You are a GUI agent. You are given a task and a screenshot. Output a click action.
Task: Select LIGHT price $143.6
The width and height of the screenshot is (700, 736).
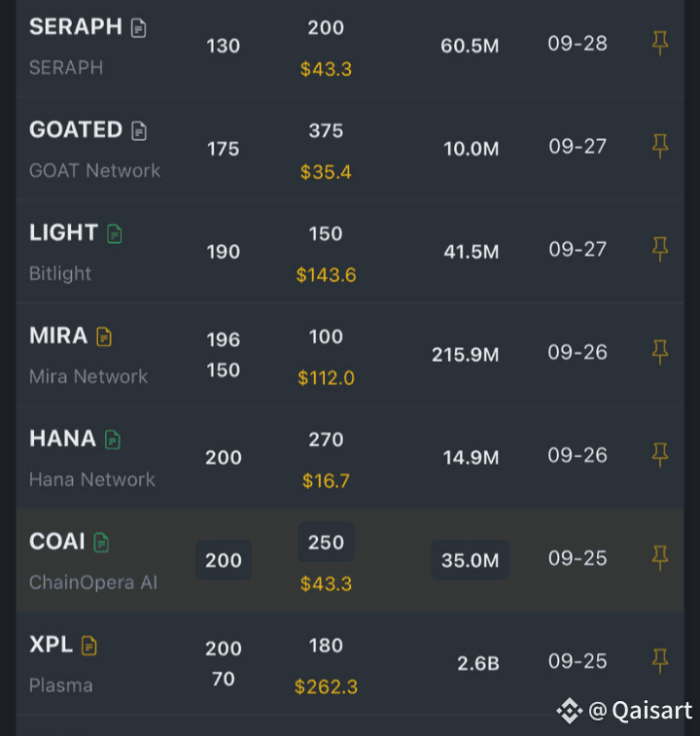(x=326, y=275)
